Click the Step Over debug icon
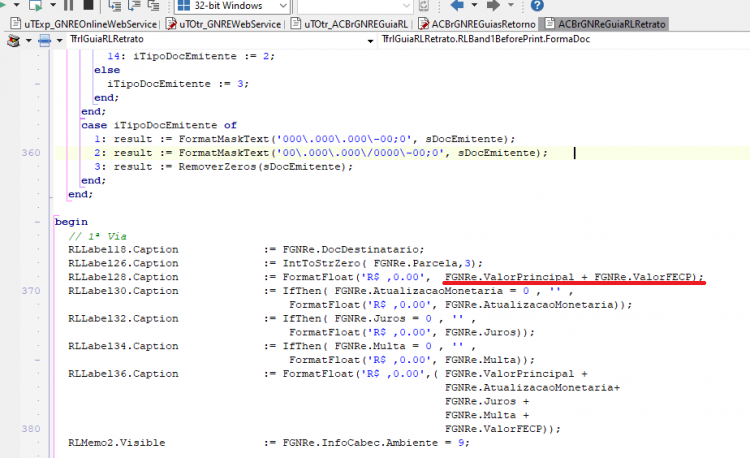750x458 pixels. tap(134, 5)
